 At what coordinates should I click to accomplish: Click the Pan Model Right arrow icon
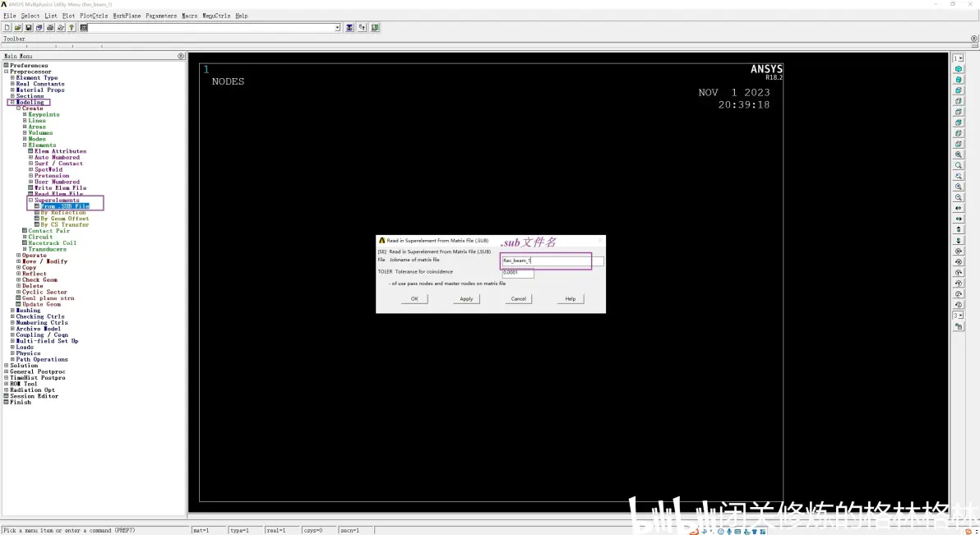coord(958,219)
